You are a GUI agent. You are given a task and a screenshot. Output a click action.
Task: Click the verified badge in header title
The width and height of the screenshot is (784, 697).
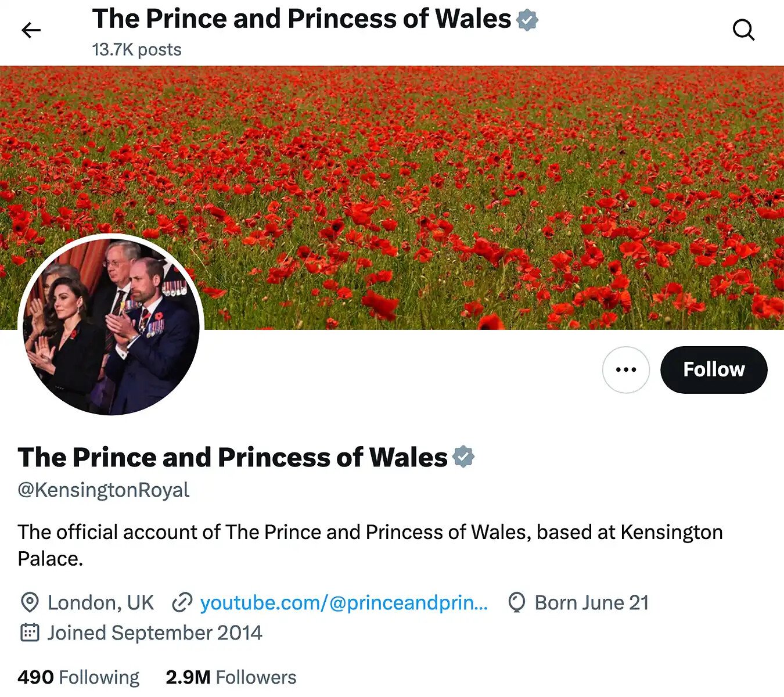pos(527,20)
